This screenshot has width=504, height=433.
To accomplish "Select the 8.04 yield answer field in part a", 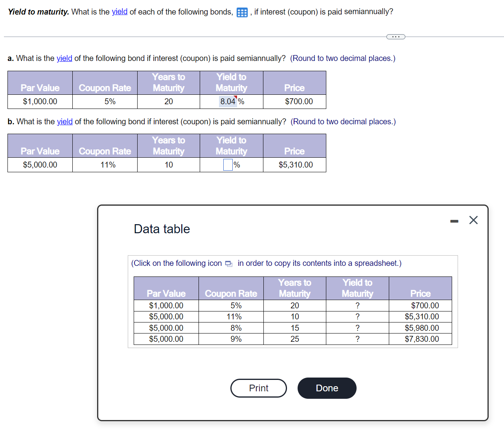I will click(x=228, y=101).
